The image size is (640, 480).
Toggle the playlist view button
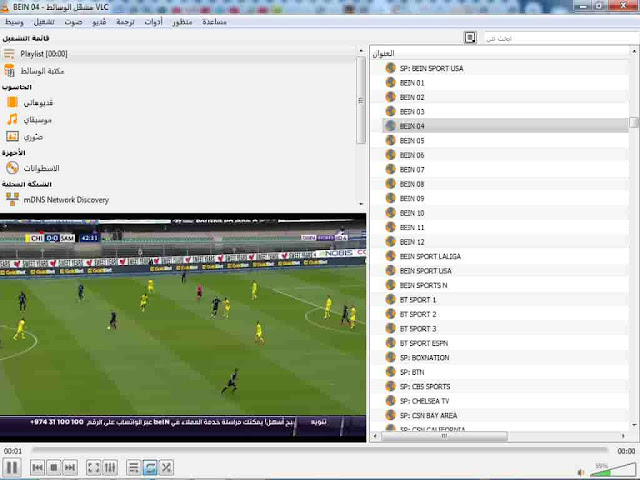click(133, 467)
